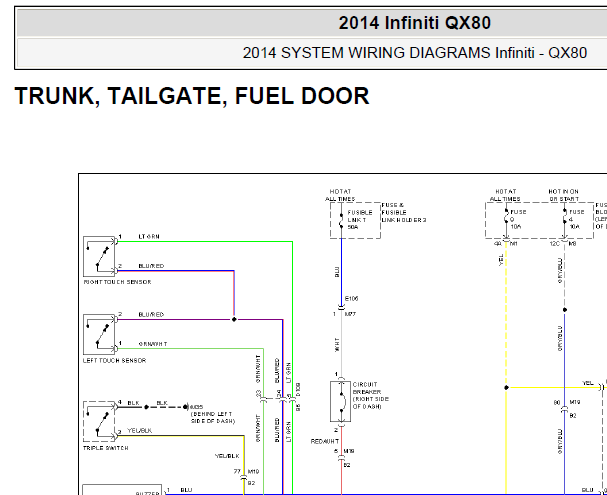This screenshot has width=607, height=495.
Task: Click the 'HOT IN ON OR START' label
Action: (x=564, y=195)
